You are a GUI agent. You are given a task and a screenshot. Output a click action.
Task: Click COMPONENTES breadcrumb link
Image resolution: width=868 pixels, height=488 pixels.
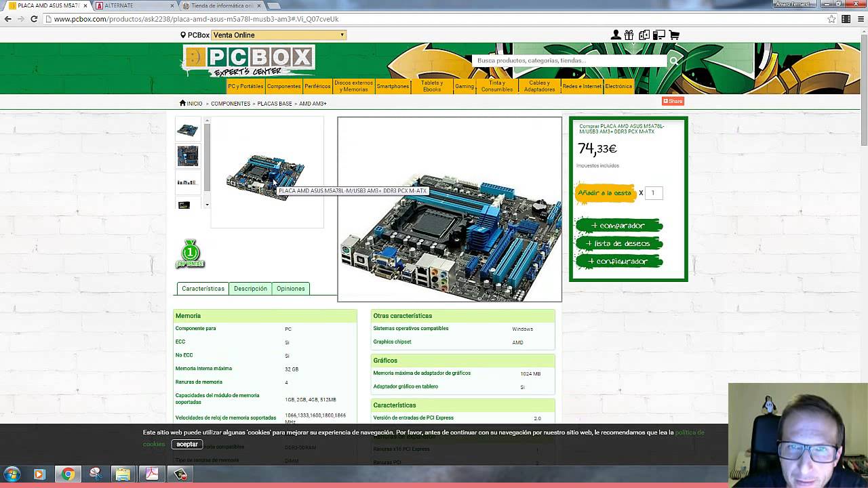click(x=231, y=104)
